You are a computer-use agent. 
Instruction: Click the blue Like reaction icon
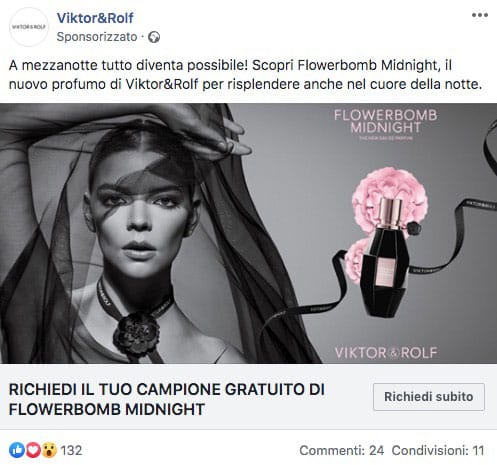pos(17,450)
